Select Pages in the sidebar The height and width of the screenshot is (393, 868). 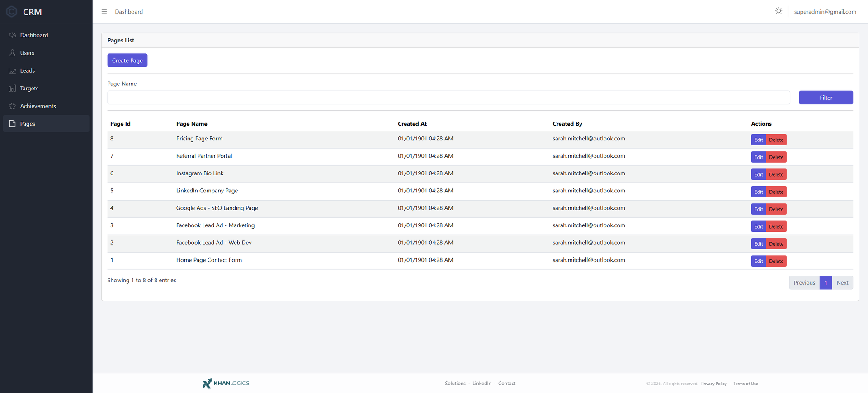46,124
